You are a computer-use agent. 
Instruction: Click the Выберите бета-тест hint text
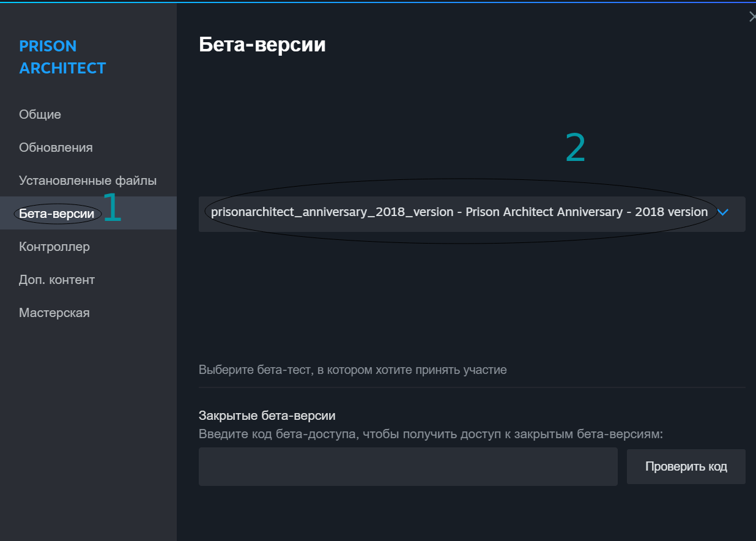(353, 370)
